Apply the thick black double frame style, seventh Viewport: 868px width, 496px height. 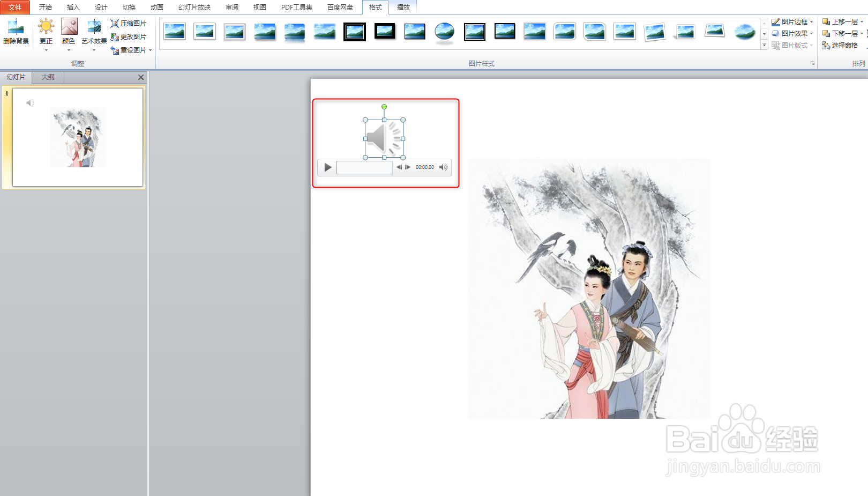coord(355,32)
